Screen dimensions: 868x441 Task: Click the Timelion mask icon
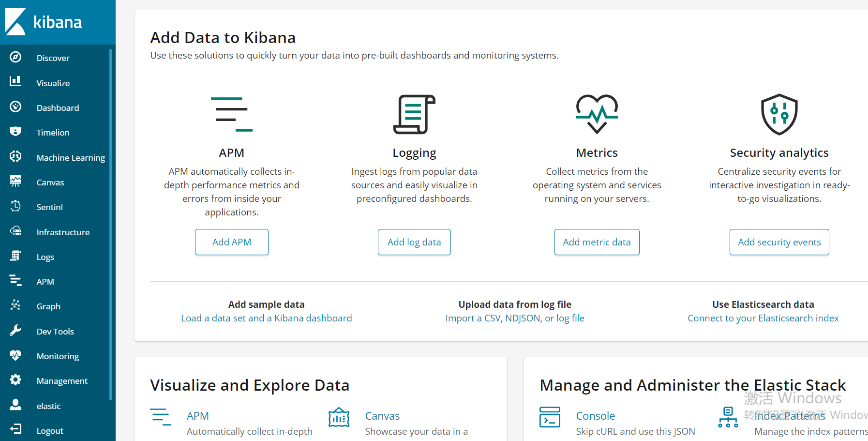15,131
